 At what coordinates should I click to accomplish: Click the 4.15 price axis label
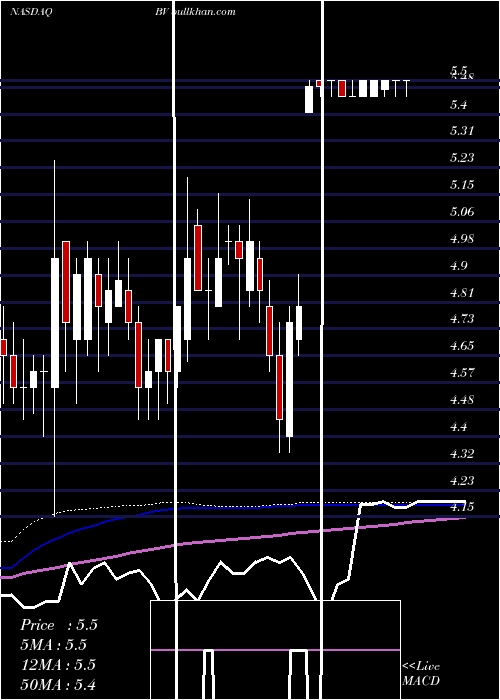[x=462, y=507]
